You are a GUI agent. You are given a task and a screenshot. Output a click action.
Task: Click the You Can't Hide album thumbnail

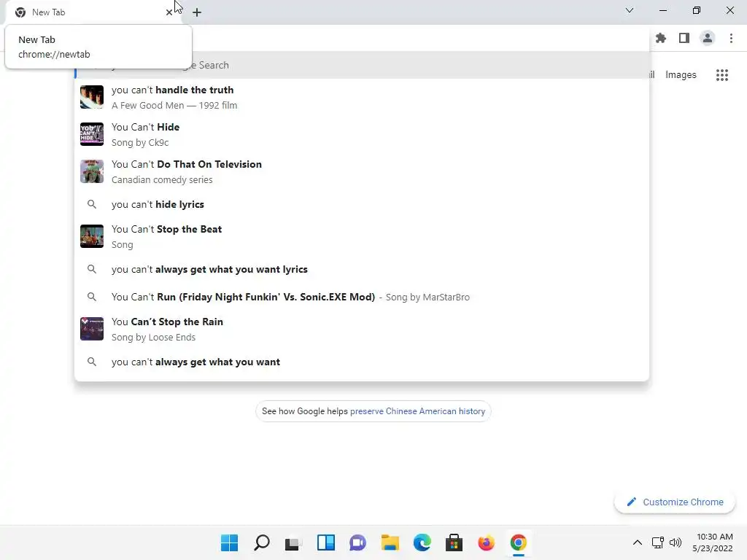point(91,134)
